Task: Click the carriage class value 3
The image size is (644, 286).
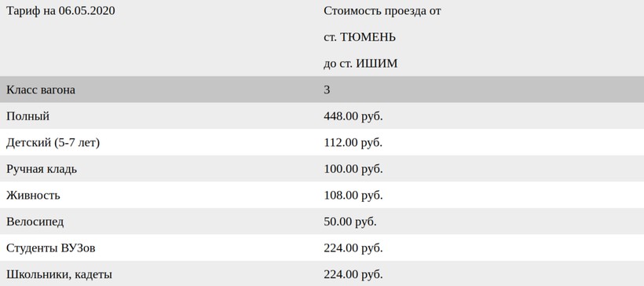Action: click(x=327, y=90)
